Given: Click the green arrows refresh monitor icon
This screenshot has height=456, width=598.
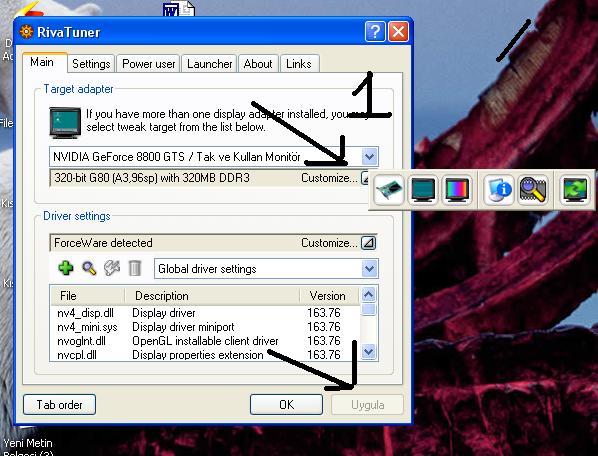Looking at the screenshot, I should (x=575, y=189).
